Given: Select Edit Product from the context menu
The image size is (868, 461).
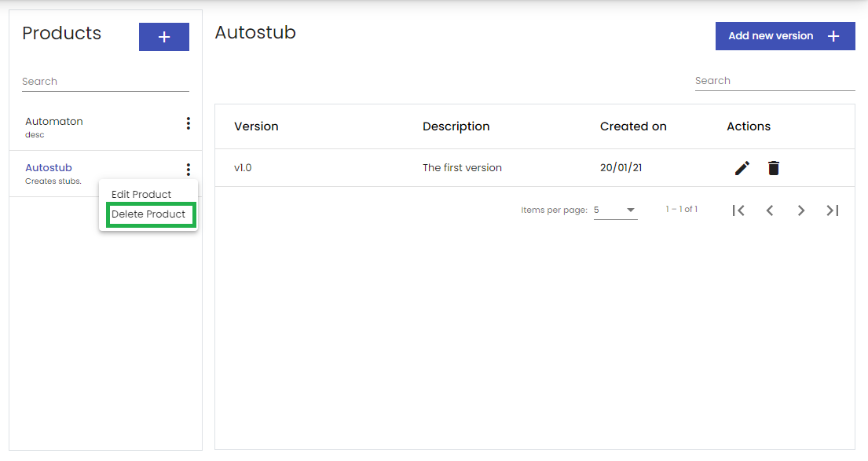Looking at the screenshot, I should tap(141, 194).
